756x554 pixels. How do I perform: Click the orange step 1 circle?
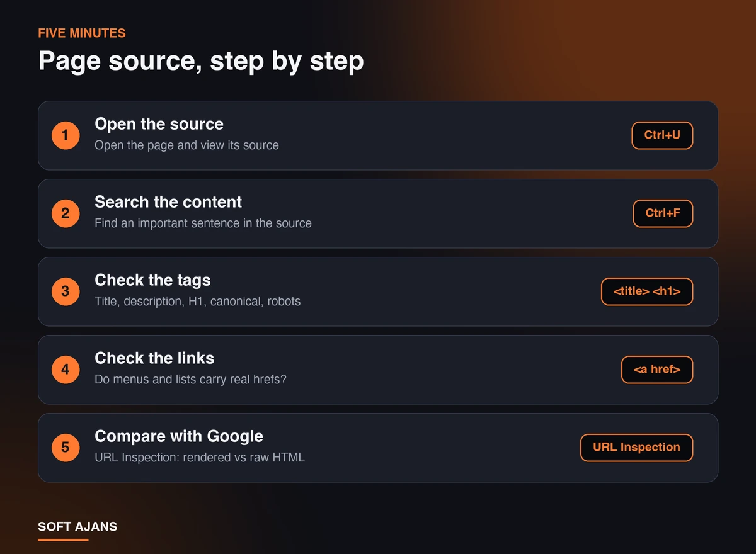pos(66,135)
